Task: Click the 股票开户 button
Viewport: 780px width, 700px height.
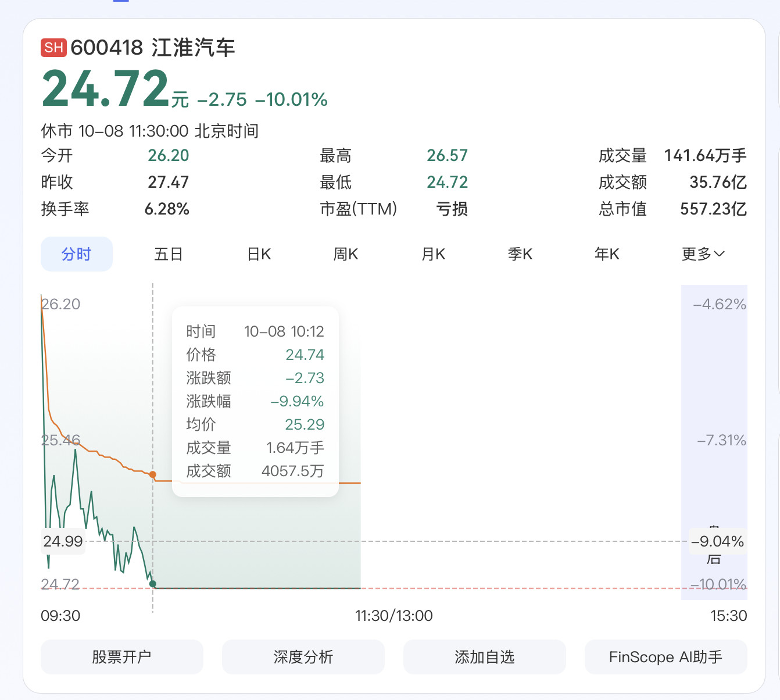Action: (x=122, y=657)
